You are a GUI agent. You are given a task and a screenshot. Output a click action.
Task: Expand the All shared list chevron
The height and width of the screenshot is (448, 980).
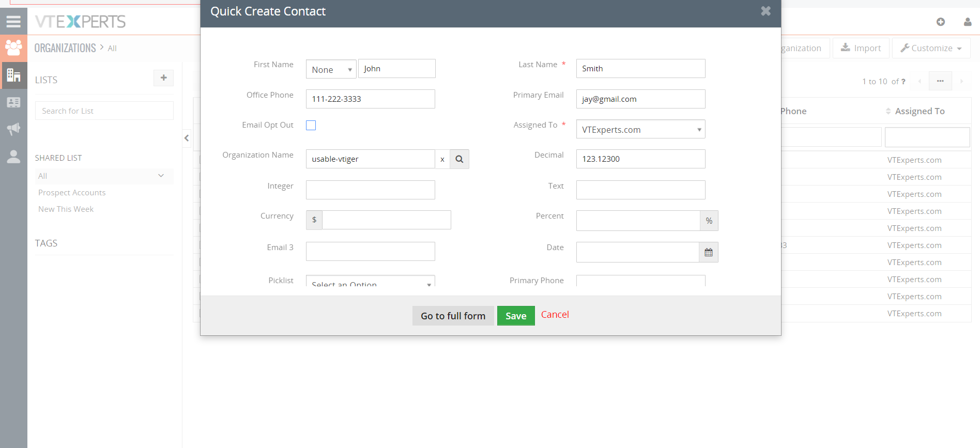click(161, 176)
